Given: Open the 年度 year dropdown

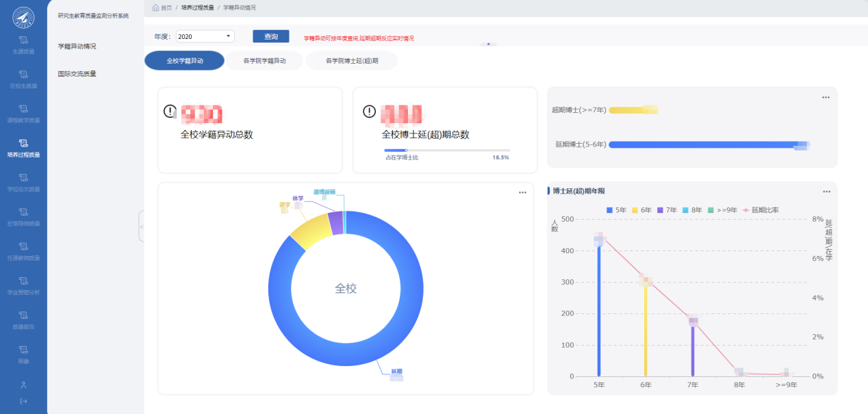Looking at the screenshot, I should [x=205, y=36].
